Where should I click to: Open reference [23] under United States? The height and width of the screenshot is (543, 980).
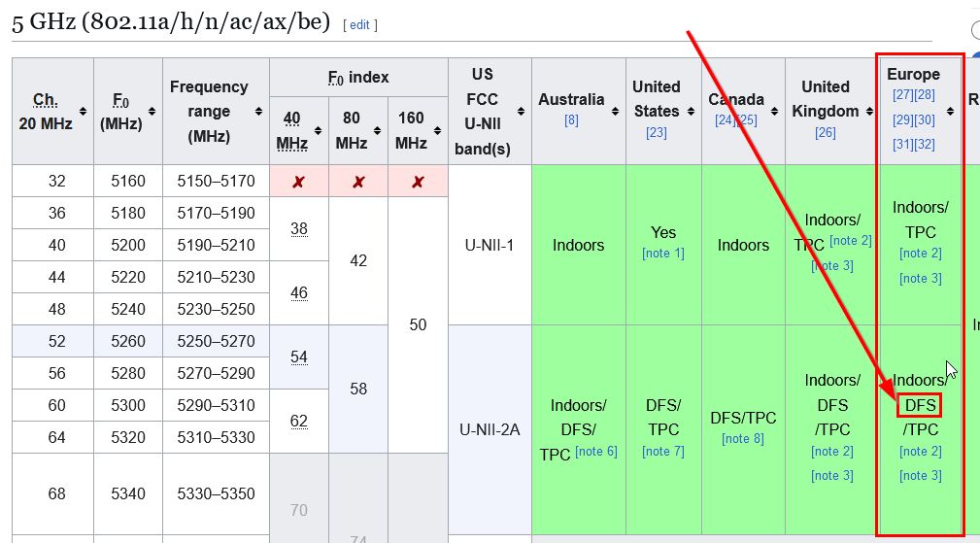(x=657, y=132)
